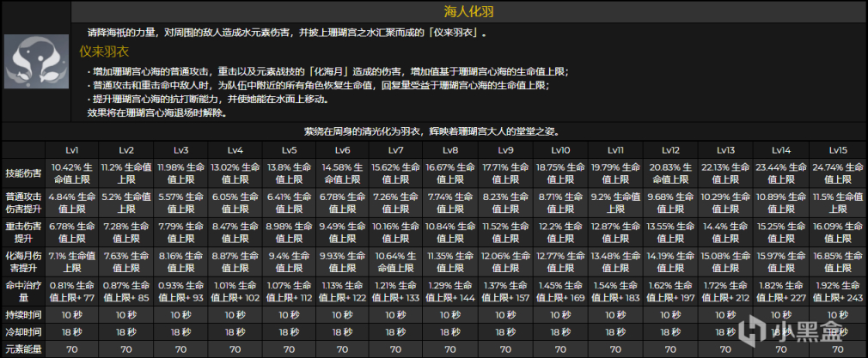
Task: Click the skill description sentence 请降海祇的力量
Action: coord(289,33)
